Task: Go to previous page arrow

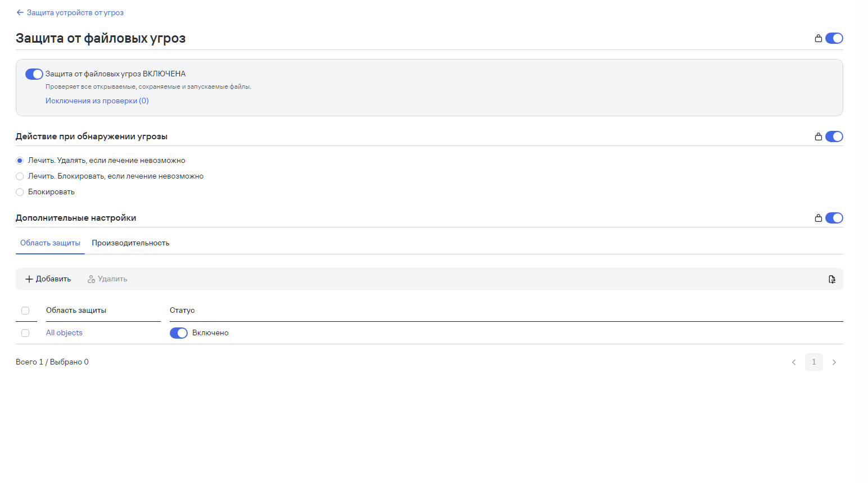Action: (794, 362)
